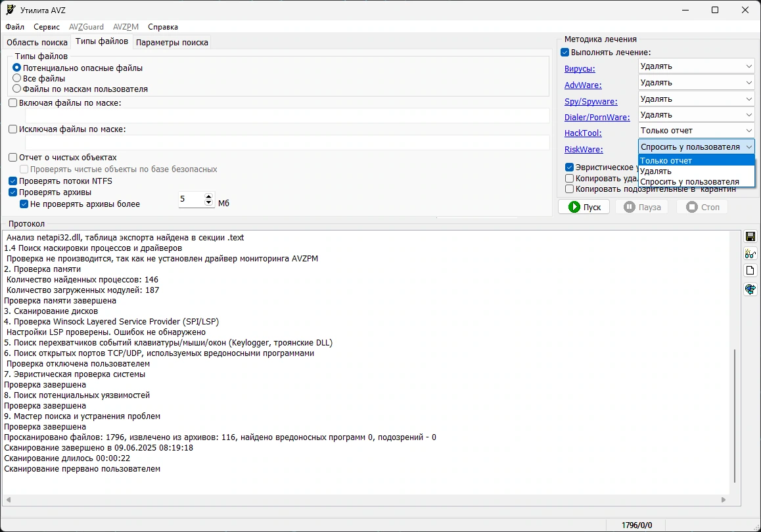The width and height of the screenshot is (761, 532).
Task: Click the Вирусы: link
Action: click(580, 69)
